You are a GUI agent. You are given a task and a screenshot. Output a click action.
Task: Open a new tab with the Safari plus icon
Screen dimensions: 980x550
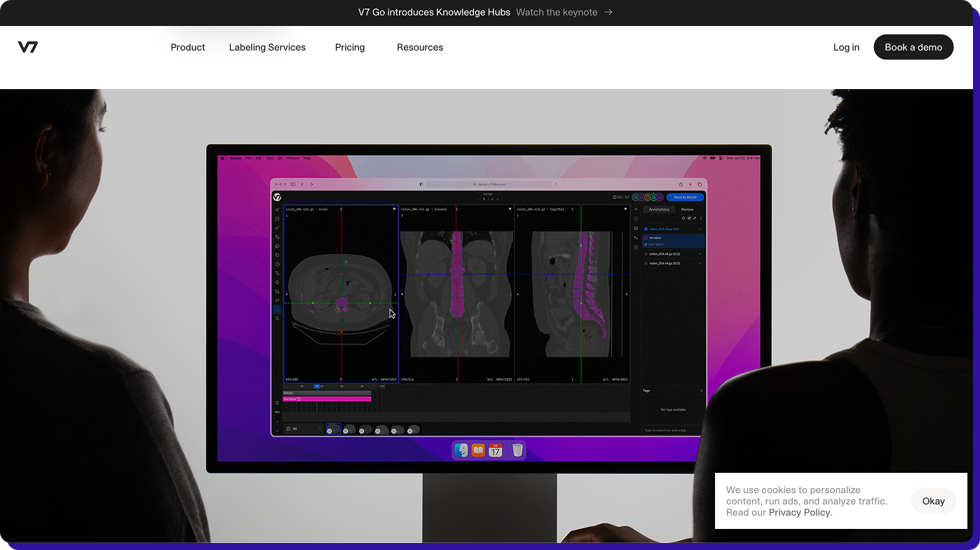tap(690, 185)
